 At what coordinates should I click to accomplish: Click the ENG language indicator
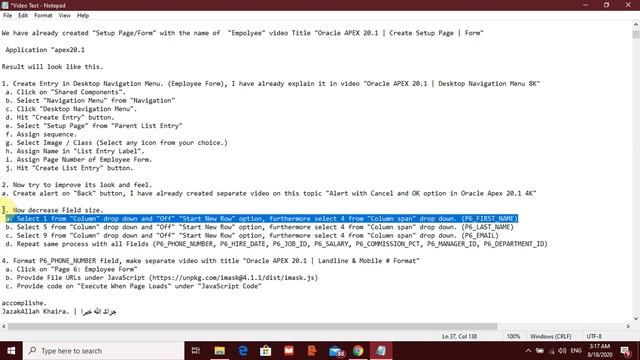tap(576, 351)
